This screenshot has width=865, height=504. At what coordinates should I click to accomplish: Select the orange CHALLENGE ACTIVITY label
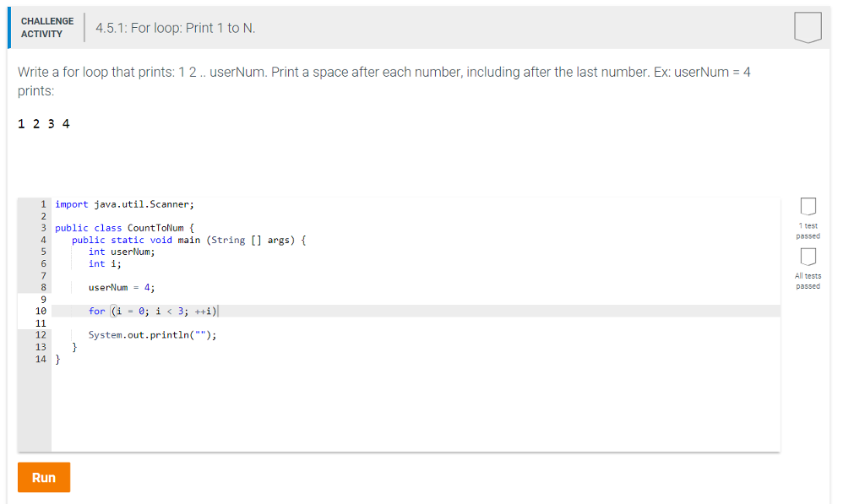click(x=47, y=26)
